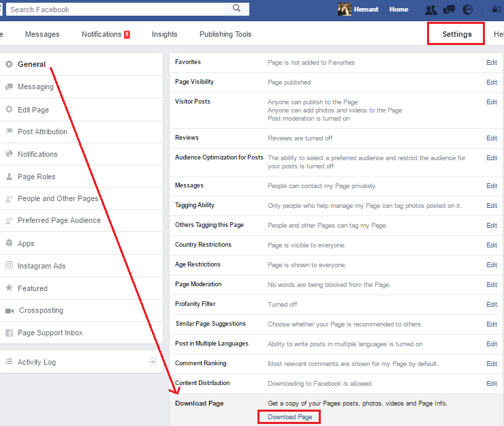Click People and Other Pages icon
This screenshot has height=426, width=504.
coord(9,199)
